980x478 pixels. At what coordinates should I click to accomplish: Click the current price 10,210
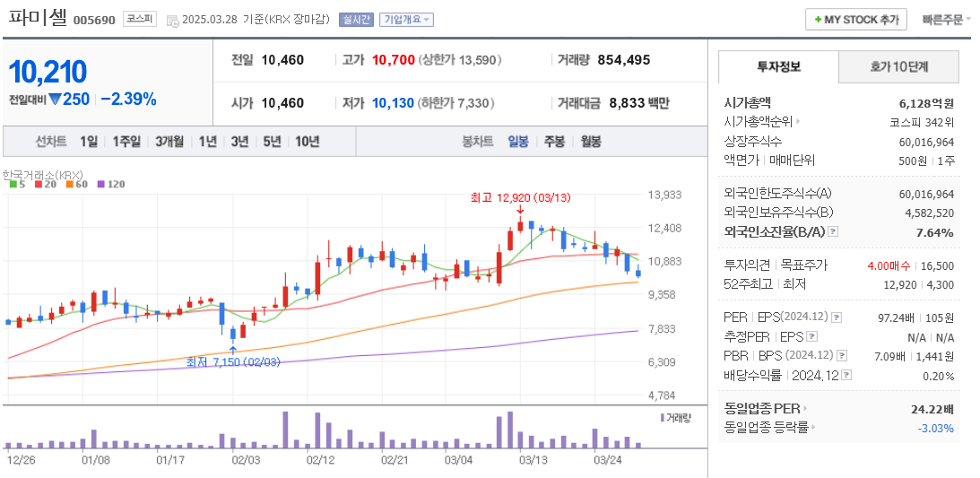tap(48, 73)
